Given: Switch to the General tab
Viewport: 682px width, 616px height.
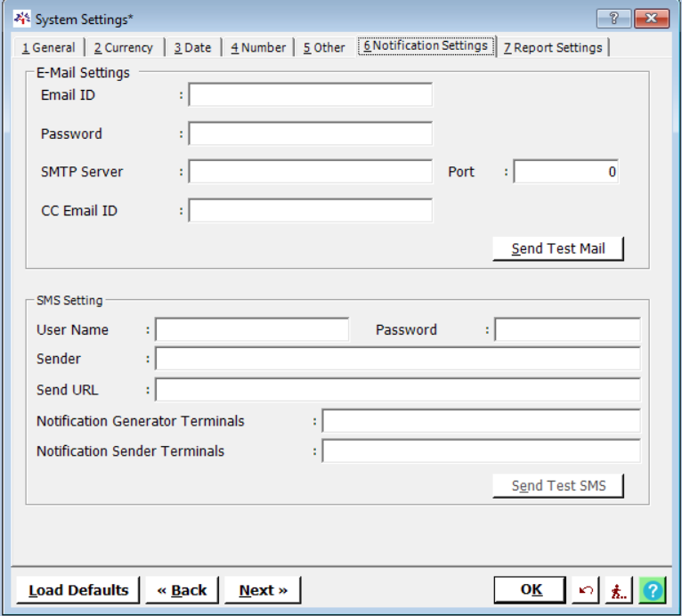Looking at the screenshot, I should pos(49,48).
